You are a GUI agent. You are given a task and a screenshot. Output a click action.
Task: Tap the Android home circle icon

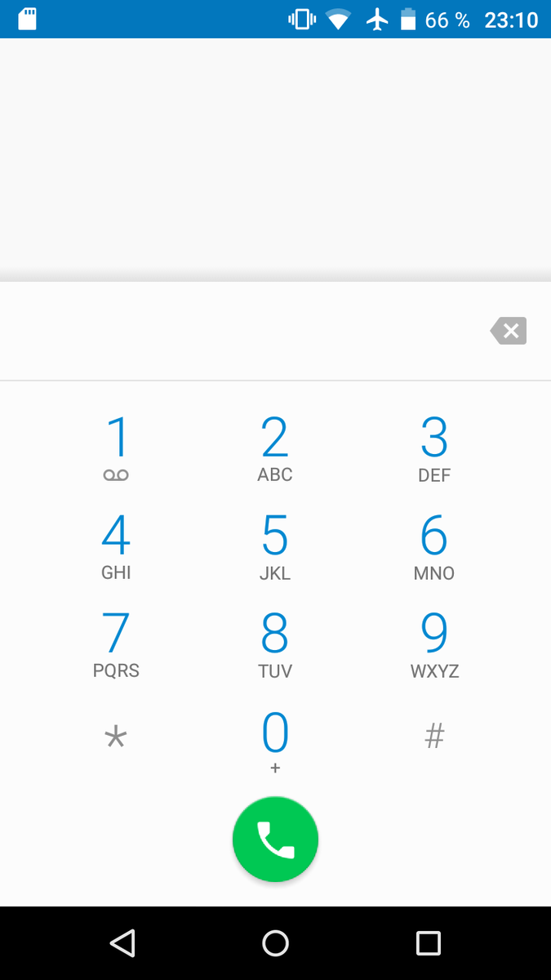point(275,943)
